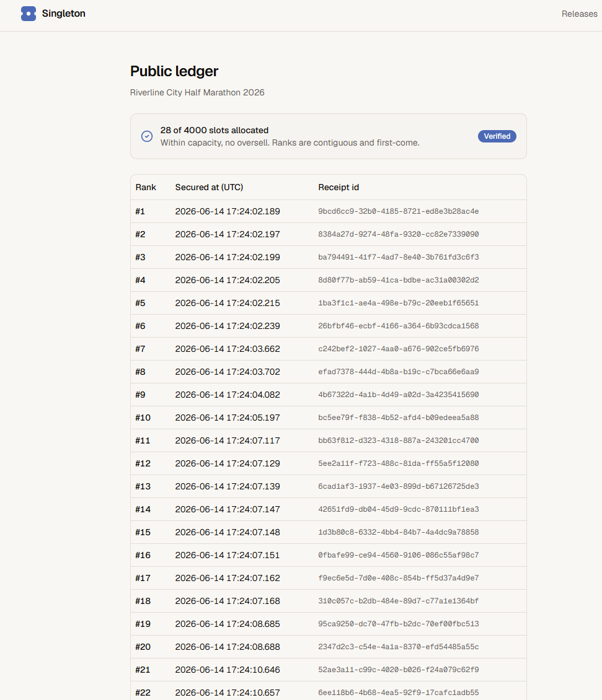Click the Public ledger heading
The width and height of the screenshot is (602, 700).
coord(174,71)
